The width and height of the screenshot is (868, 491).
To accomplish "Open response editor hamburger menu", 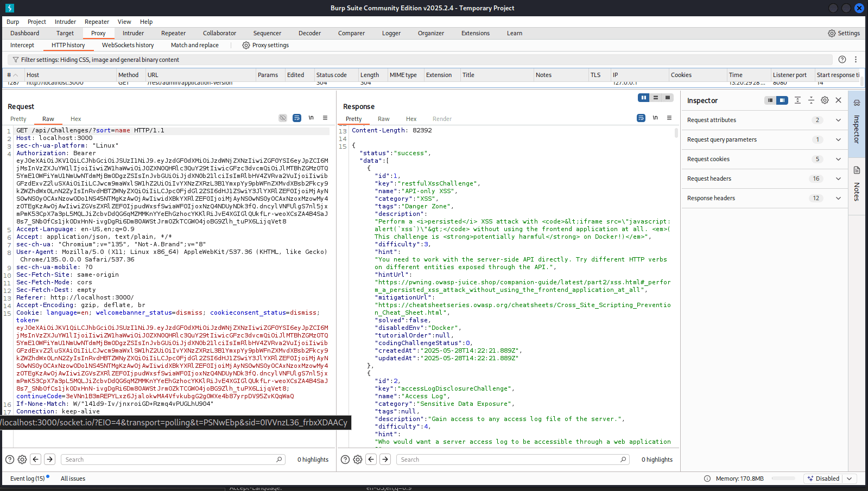I will click(669, 118).
